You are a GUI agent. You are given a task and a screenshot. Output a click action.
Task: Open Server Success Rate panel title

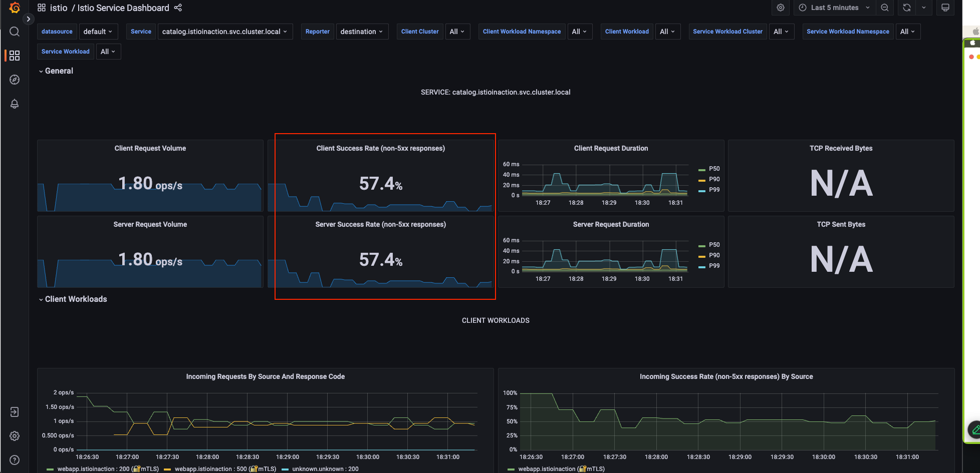pyautogui.click(x=381, y=224)
